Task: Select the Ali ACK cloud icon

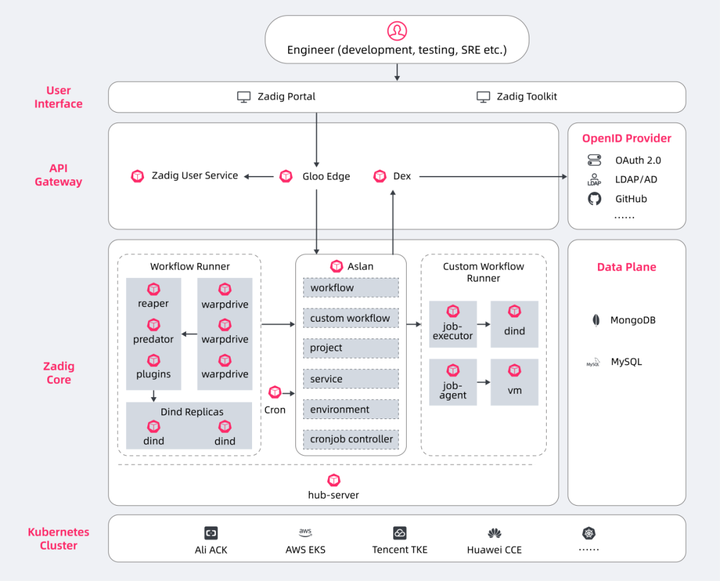Action: point(211,533)
